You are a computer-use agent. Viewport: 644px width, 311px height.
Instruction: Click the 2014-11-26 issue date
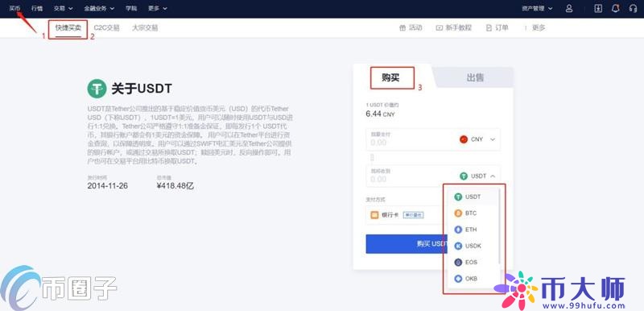click(x=108, y=185)
